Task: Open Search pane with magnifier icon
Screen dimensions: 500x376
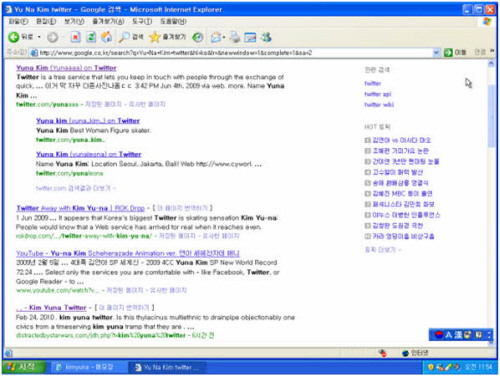Action: [124, 37]
